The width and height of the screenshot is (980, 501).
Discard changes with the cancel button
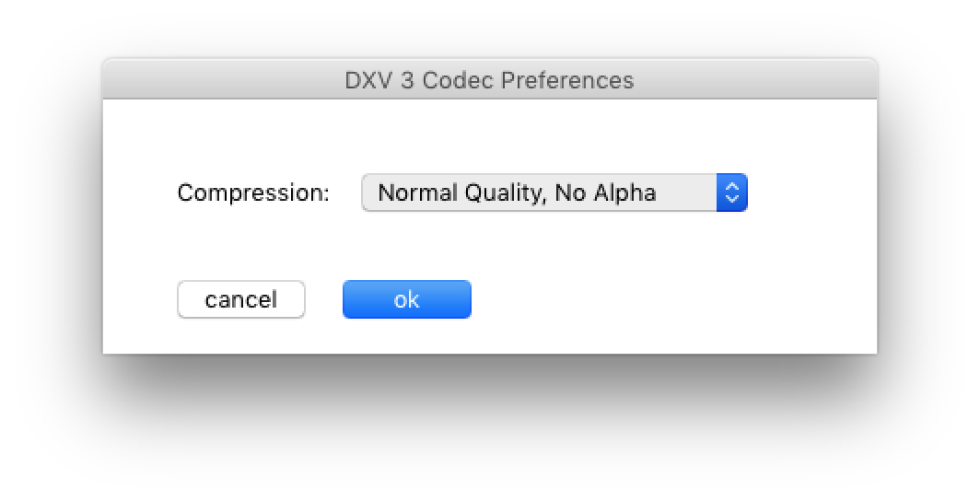(240, 299)
